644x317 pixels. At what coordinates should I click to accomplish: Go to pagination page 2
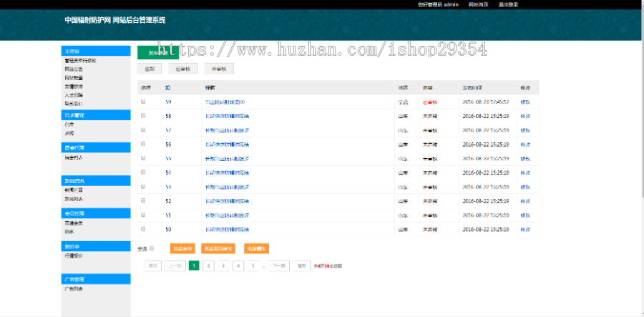click(x=208, y=266)
